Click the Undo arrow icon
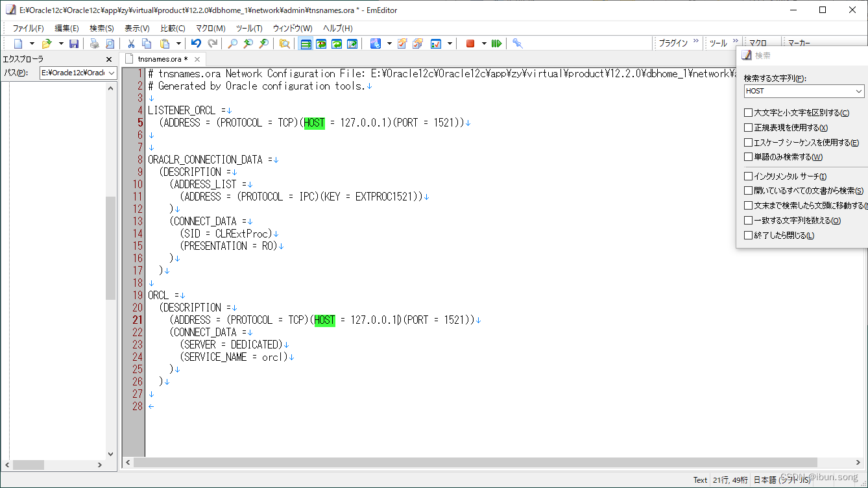 click(x=196, y=43)
